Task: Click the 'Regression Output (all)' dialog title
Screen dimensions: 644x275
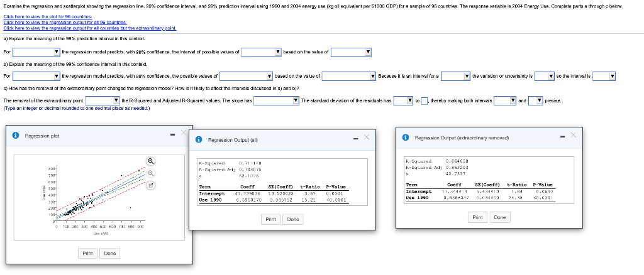Action: tap(233, 140)
